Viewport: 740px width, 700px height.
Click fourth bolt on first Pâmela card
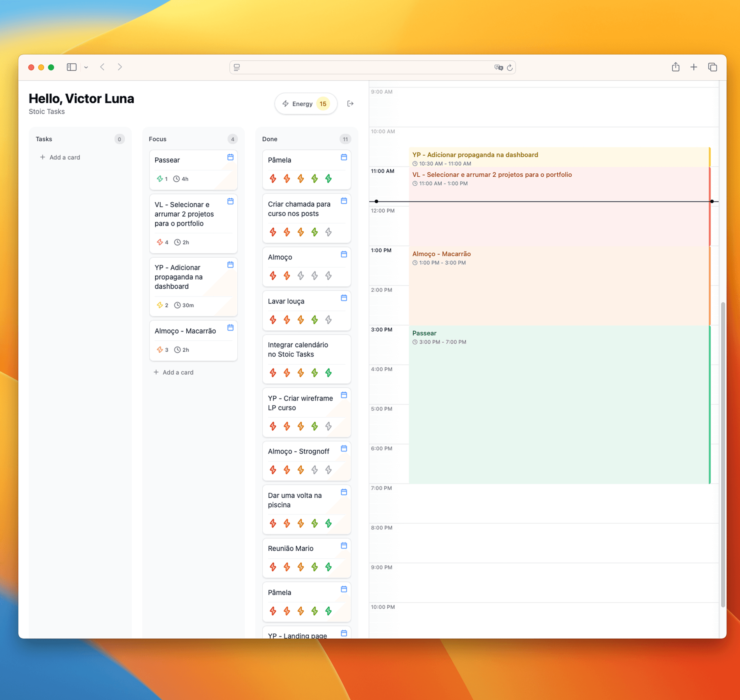tap(314, 179)
